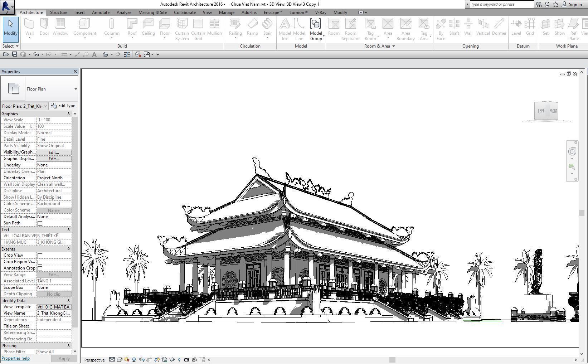The height and width of the screenshot is (364, 588).
Task: Open the Floor Plan type selector dropdown
Action: tap(76, 89)
